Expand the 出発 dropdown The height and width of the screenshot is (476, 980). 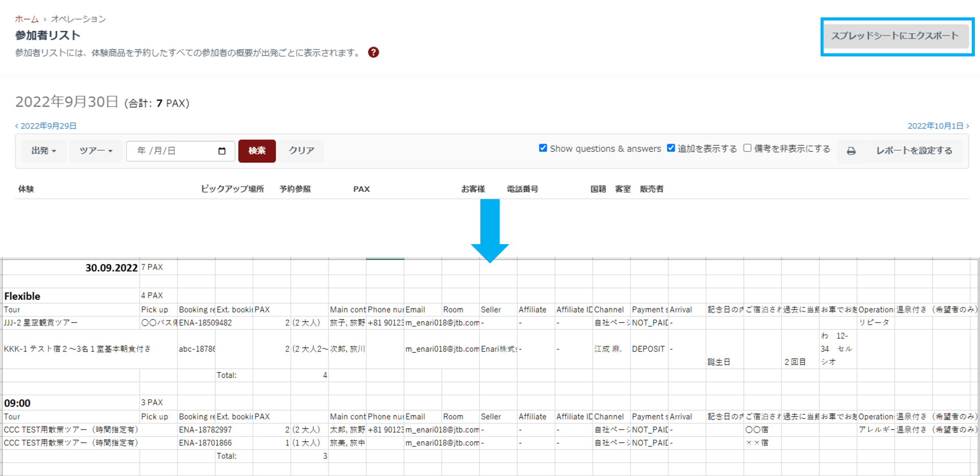click(x=43, y=151)
